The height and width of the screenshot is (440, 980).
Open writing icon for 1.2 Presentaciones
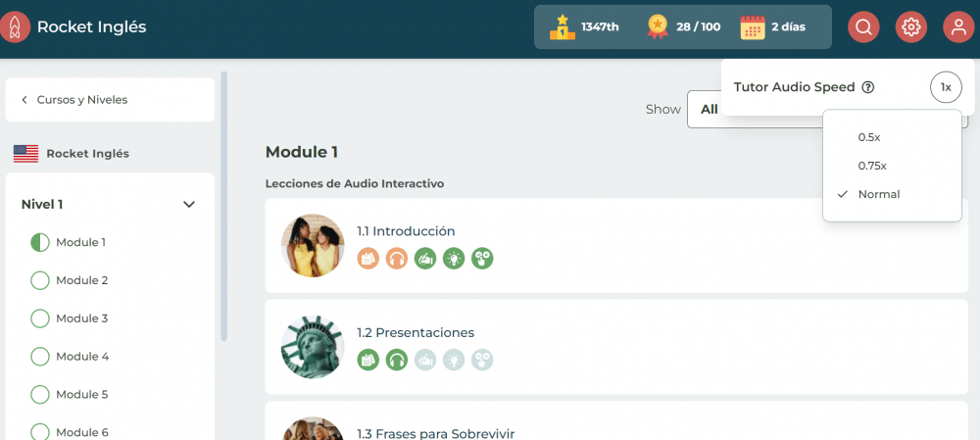[x=425, y=360]
